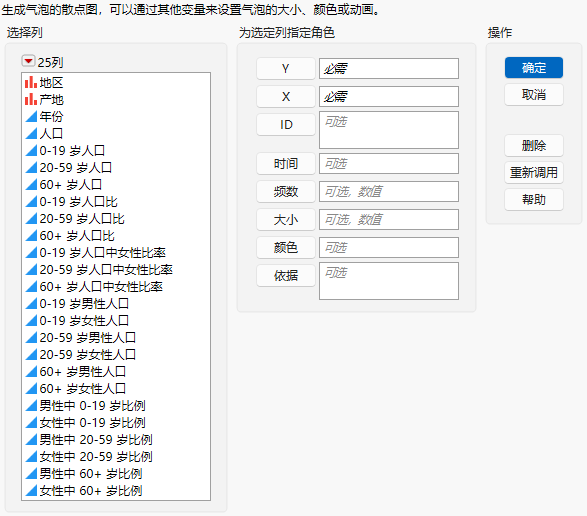Select the 地区 column name
Viewport: 587px width, 516px height.
51,82
